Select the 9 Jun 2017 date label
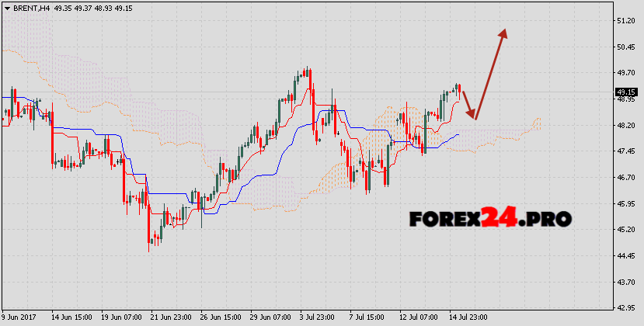This screenshot has width=644, height=326. (x=19, y=317)
